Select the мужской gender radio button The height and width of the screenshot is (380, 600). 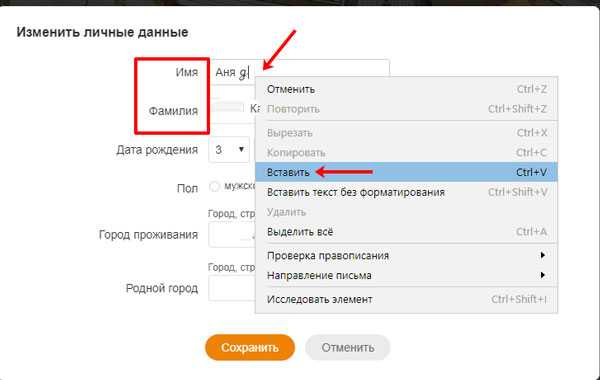[x=214, y=186]
